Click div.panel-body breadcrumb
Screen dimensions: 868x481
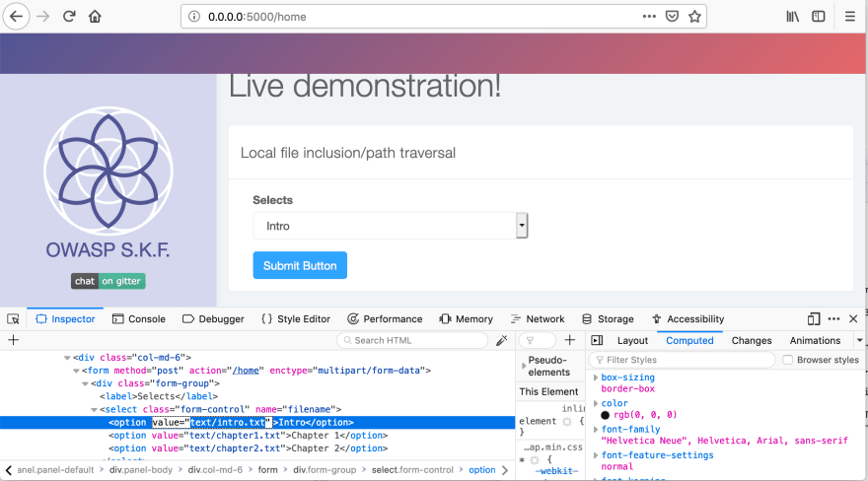[x=141, y=470]
